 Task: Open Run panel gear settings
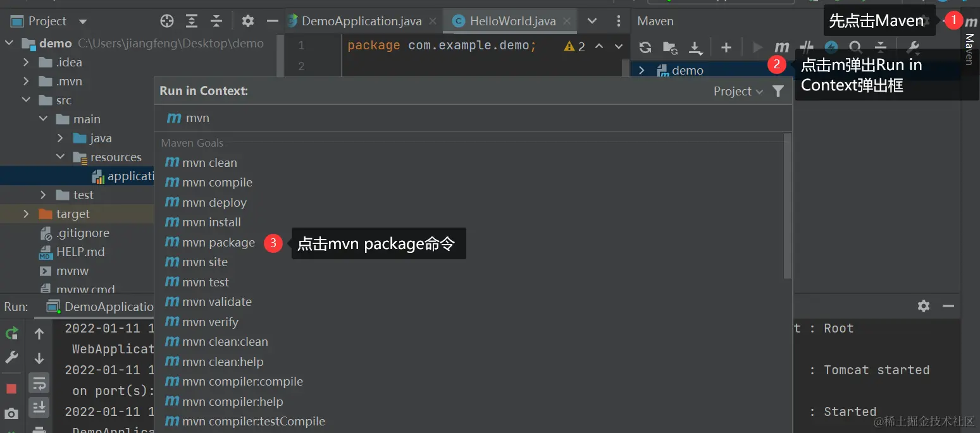924,306
